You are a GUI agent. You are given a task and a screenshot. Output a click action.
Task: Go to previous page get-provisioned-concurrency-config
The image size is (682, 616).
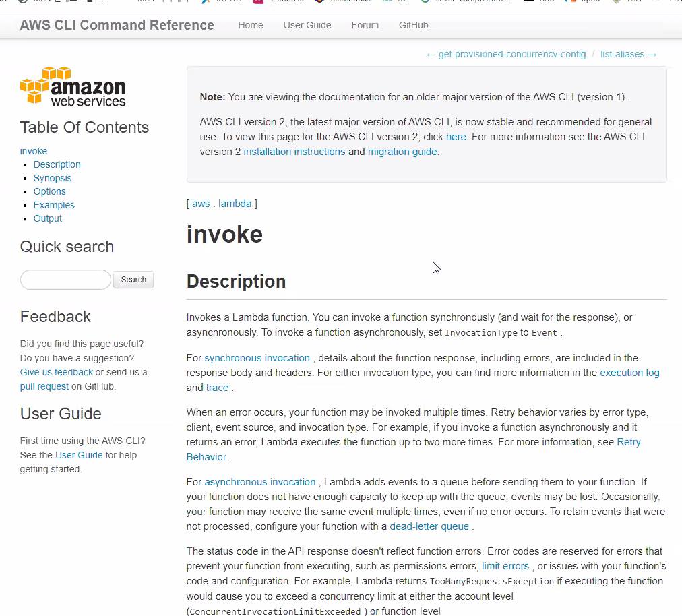(x=506, y=54)
